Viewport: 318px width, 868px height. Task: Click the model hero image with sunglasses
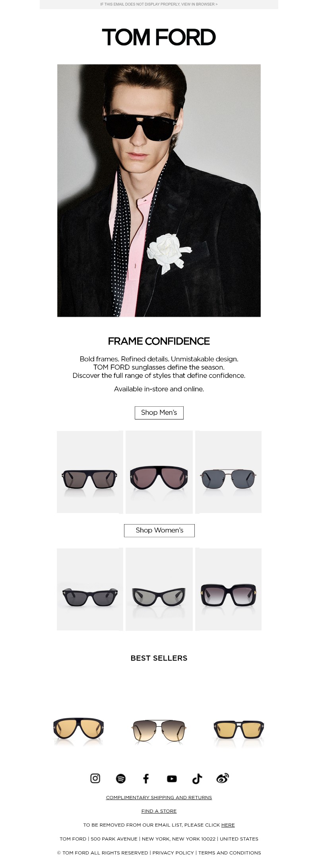pos(159,191)
